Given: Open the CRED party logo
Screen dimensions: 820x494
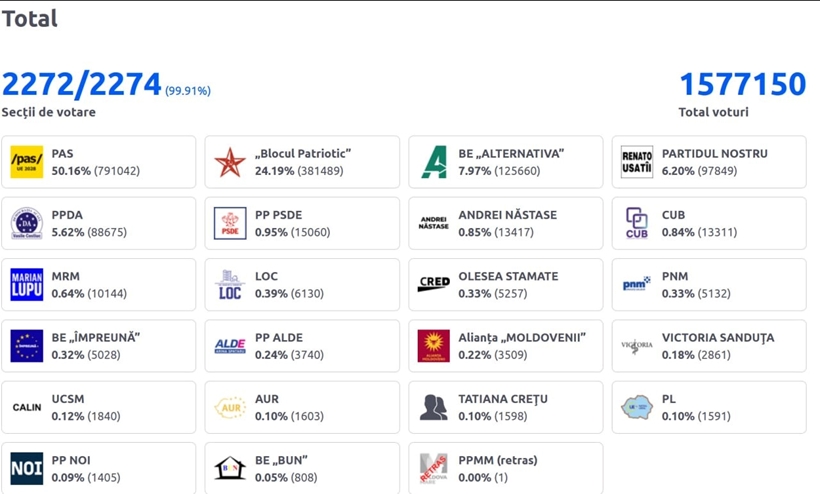Looking at the screenshot, I should pyautogui.click(x=434, y=284).
